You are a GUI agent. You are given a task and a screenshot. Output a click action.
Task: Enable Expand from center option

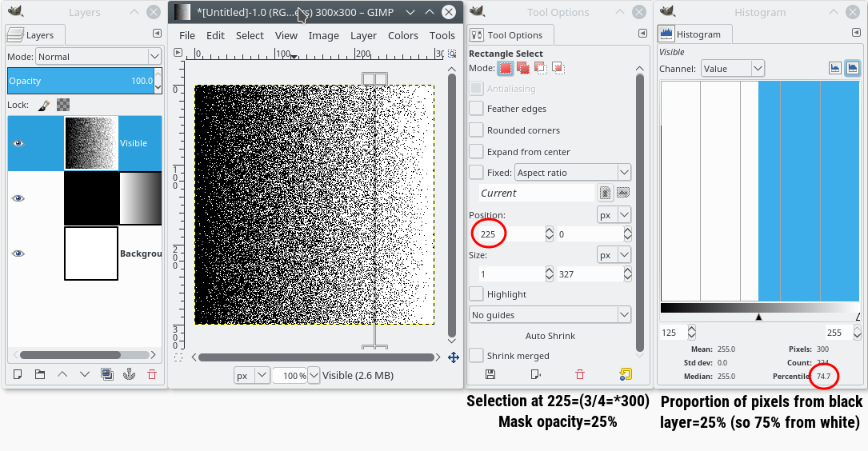(x=476, y=152)
